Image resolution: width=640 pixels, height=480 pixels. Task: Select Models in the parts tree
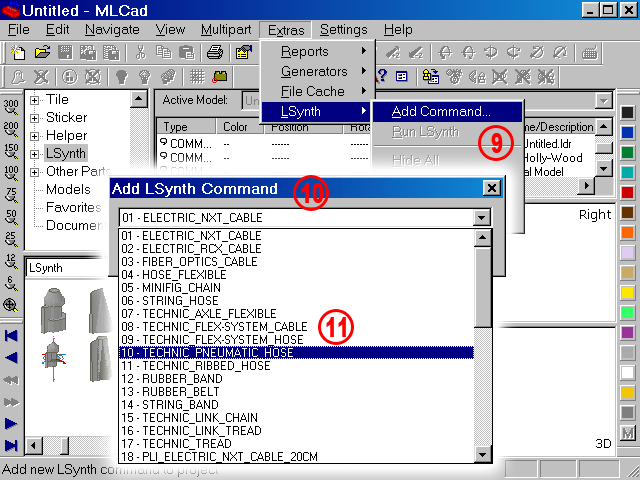(x=68, y=189)
